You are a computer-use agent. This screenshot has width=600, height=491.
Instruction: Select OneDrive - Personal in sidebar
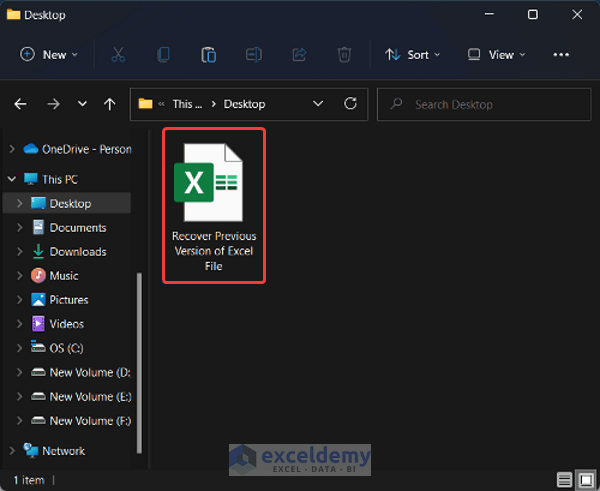(77, 149)
